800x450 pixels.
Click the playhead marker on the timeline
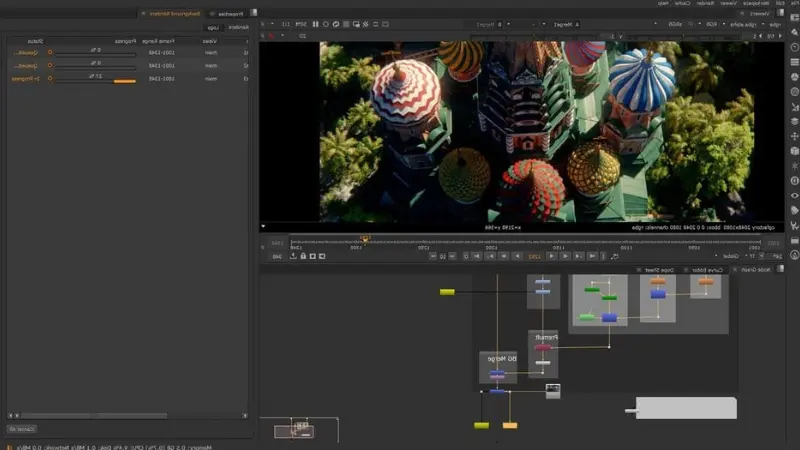click(365, 240)
